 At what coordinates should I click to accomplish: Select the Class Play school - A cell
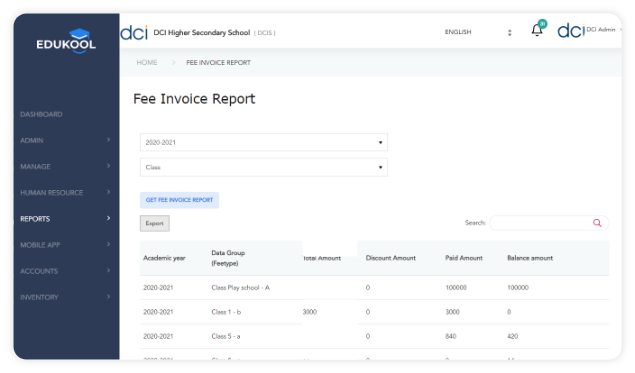[x=240, y=288]
